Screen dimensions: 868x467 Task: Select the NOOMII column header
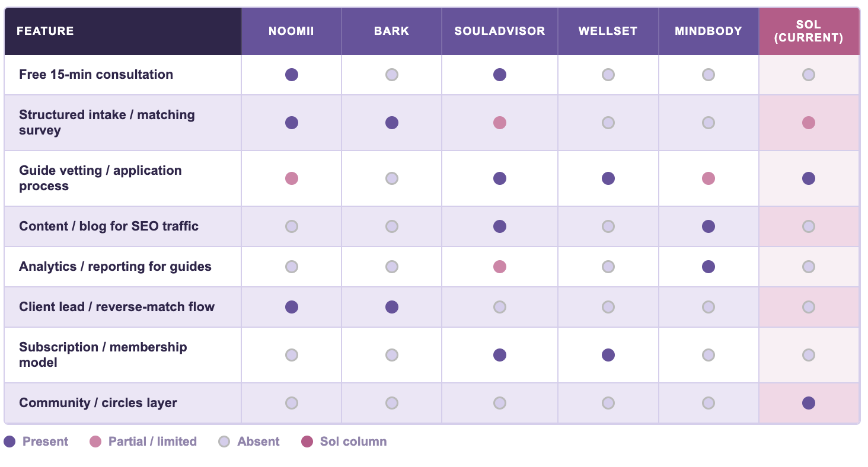point(291,31)
